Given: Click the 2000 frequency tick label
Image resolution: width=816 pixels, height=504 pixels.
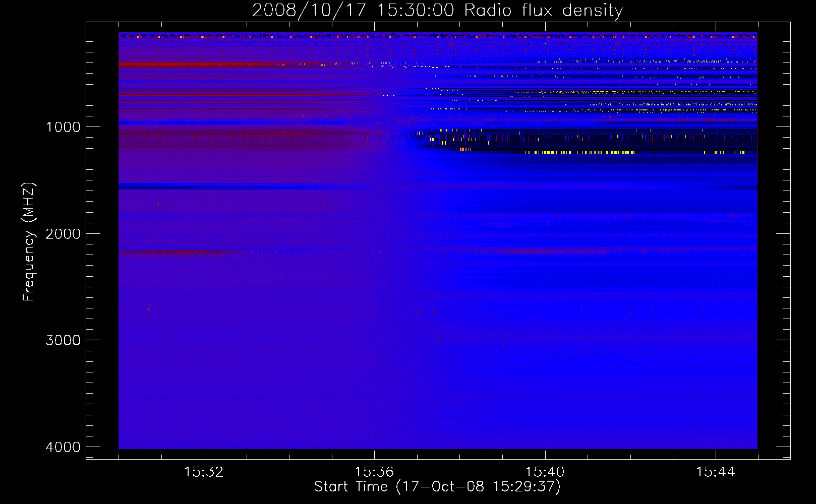Looking at the screenshot, I should click(63, 234).
